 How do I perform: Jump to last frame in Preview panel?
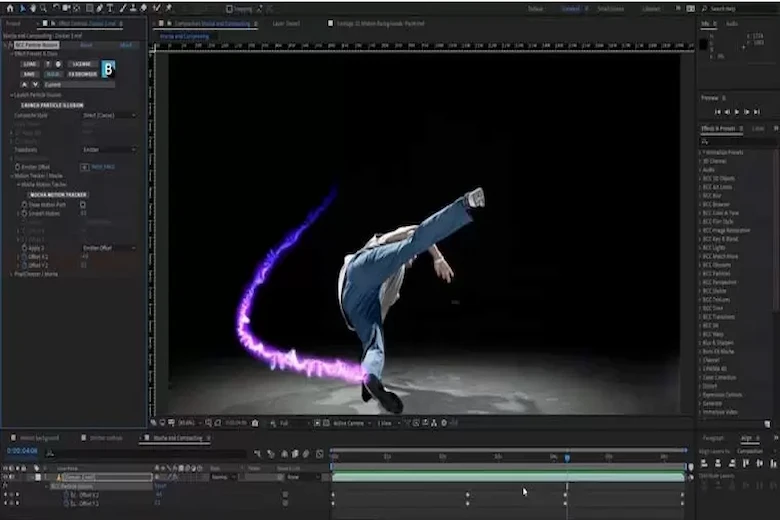pyautogui.click(x=757, y=112)
